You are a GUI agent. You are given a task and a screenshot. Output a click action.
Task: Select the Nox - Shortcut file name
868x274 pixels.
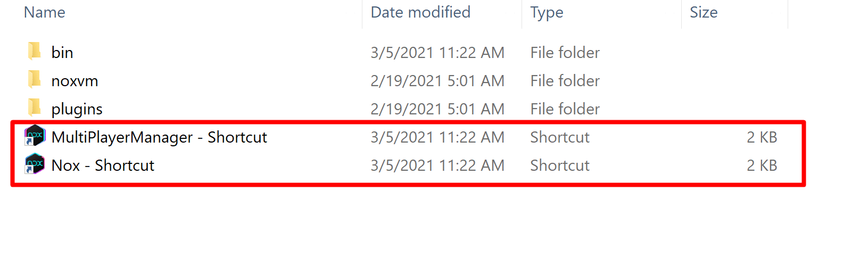(x=103, y=165)
